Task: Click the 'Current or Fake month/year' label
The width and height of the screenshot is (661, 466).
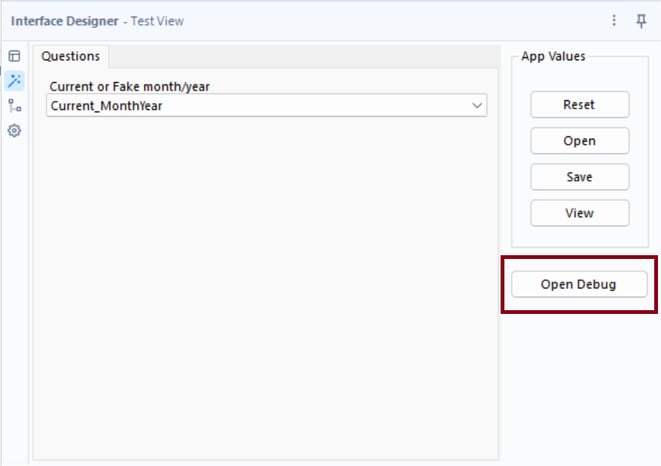Action: [x=129, y=86]
